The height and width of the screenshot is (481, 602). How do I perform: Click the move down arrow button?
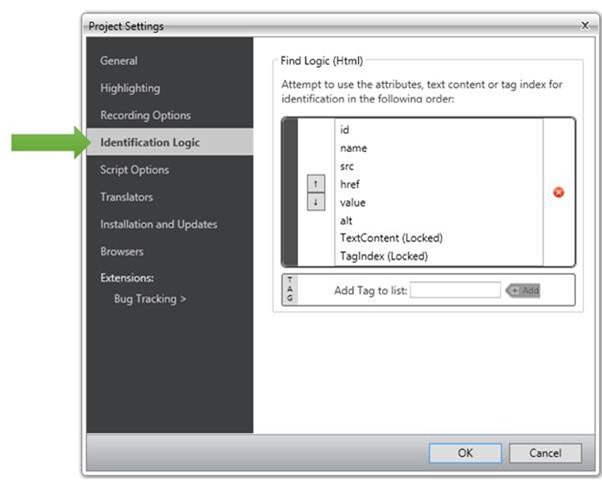(315, 201)
